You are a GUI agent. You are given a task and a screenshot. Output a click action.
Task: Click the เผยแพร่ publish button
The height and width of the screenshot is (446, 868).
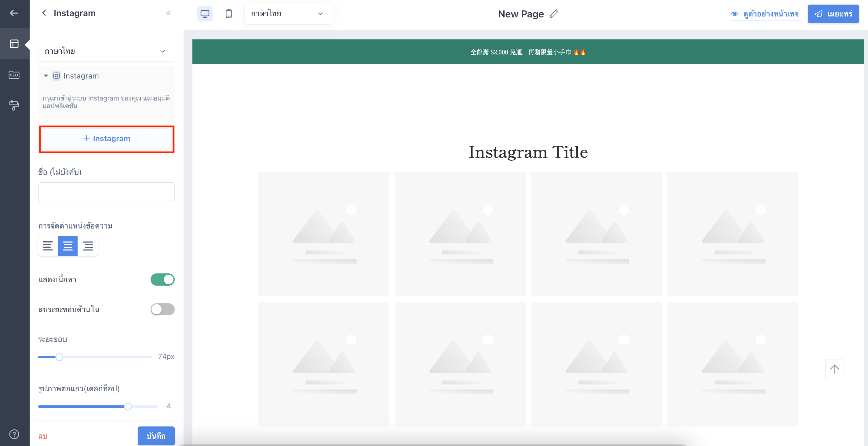[x=833, y=14]
